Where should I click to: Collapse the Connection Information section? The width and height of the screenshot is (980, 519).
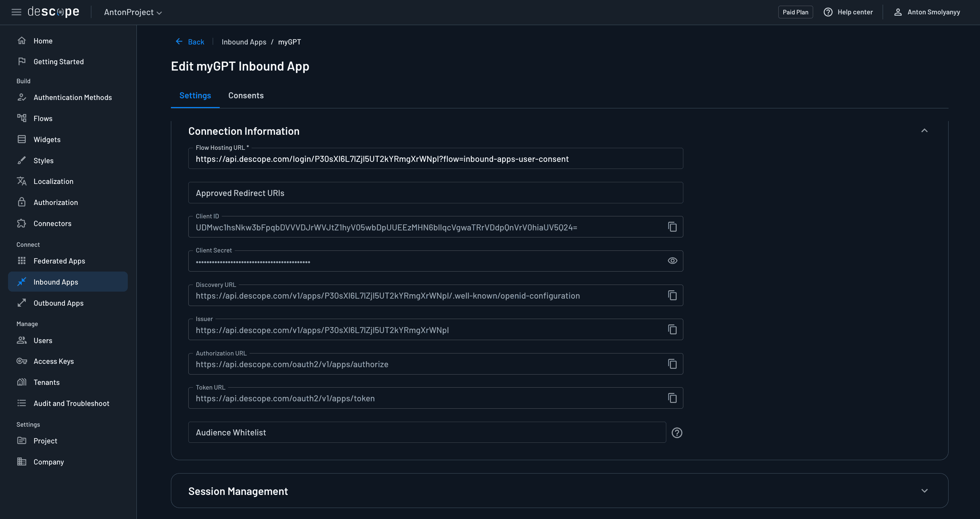click(x=925, y=130)
